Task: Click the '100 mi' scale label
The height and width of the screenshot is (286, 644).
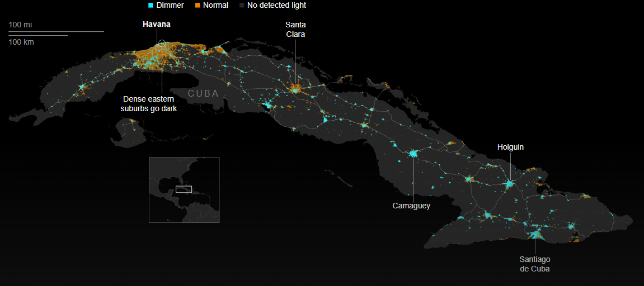Action: coord(20,25)
